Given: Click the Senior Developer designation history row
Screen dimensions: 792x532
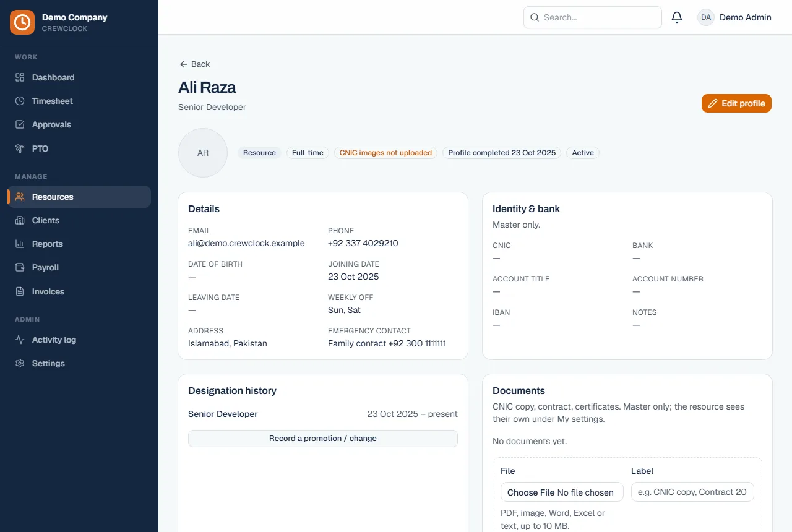Looking at the screenshot, I should [323, 414].
